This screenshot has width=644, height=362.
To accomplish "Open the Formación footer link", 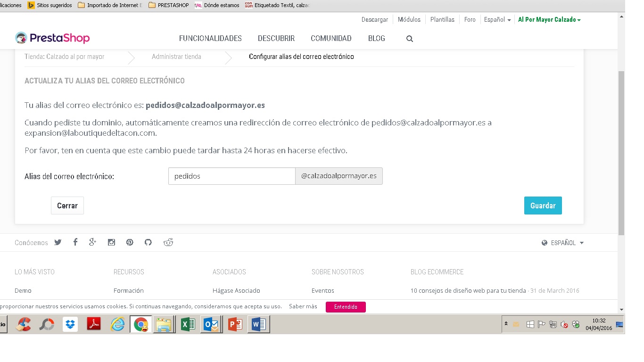I will pos(129,291).
